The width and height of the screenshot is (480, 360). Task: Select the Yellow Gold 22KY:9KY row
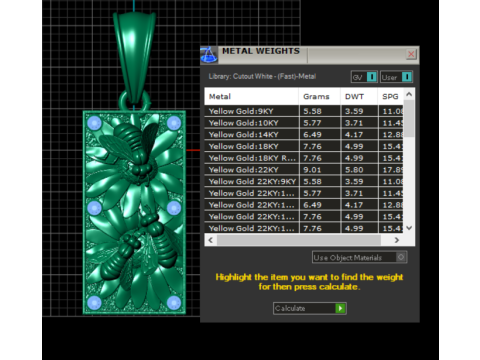(304, 181)
